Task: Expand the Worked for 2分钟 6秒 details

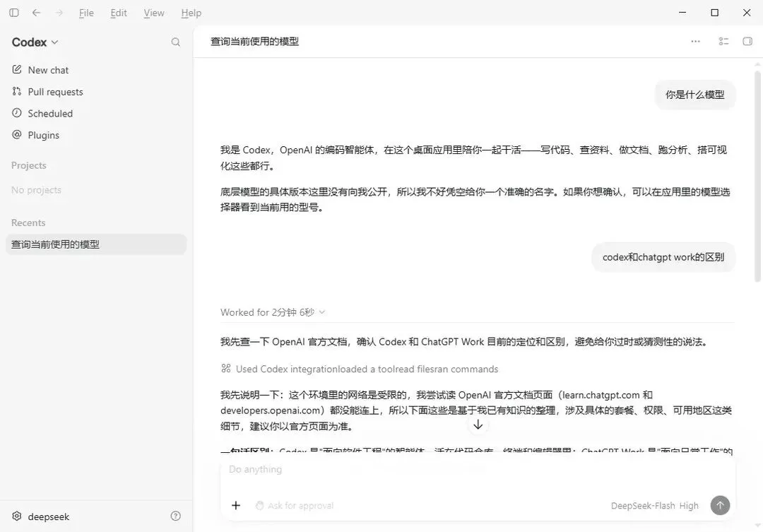Action: 273,312
